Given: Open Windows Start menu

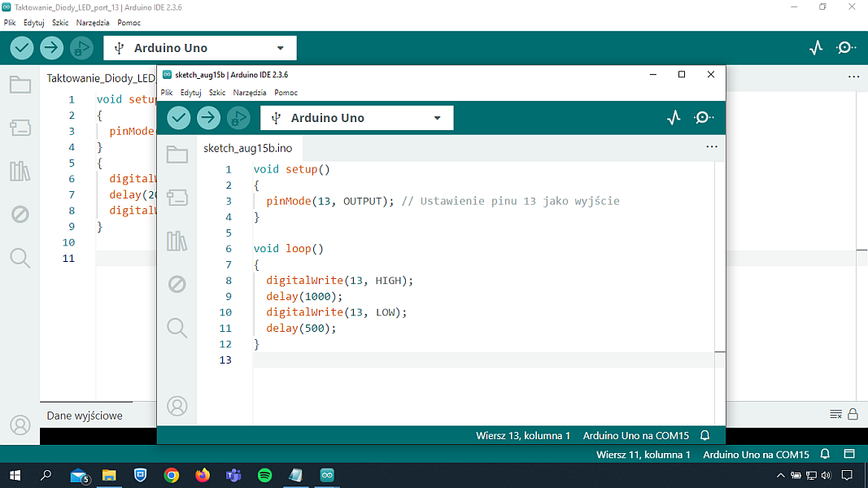Looking at the screenshot, I should [x=15, y=475].
